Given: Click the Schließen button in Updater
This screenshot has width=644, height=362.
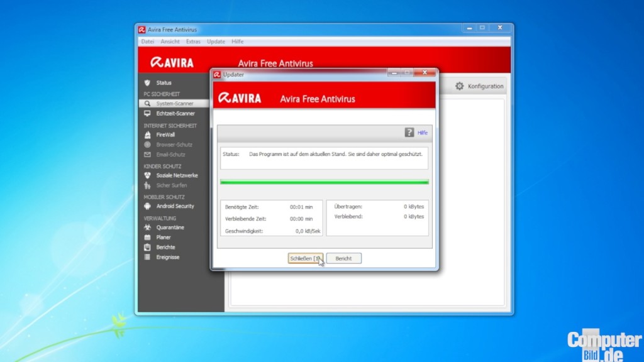Looking at the screenshot, I should coord(305,258).
